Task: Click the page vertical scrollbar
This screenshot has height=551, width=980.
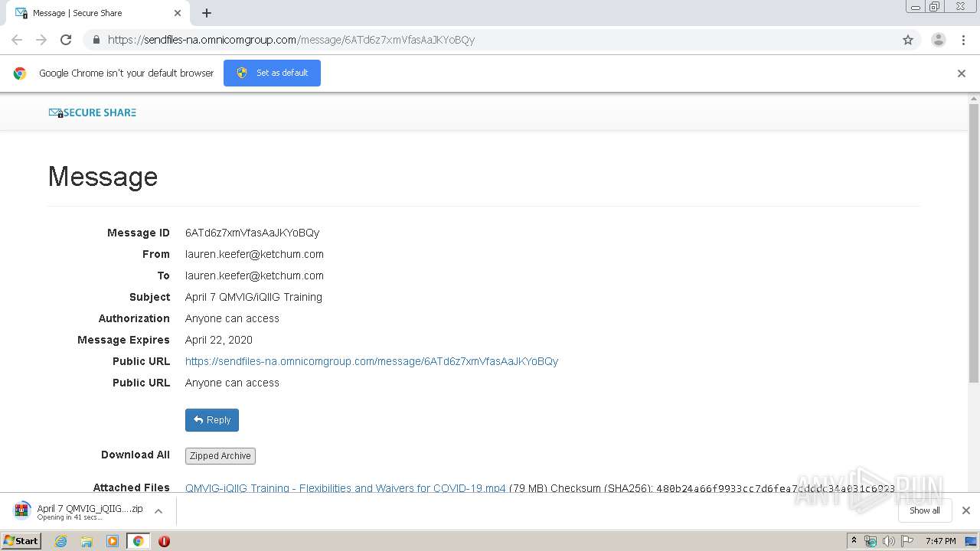Action: (974, 243)
